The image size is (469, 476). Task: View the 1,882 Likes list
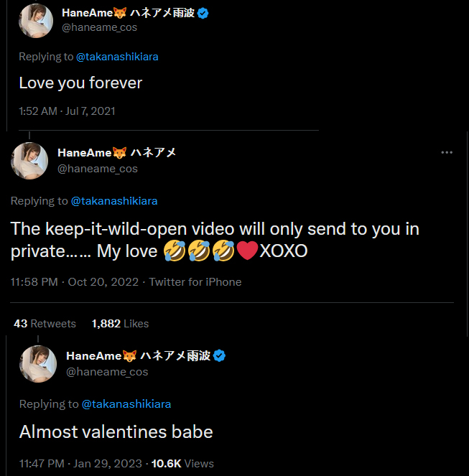point(120,324)
